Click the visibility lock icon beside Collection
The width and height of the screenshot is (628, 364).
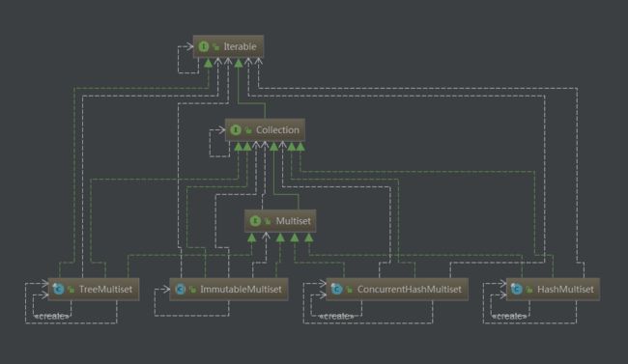(x=248, y=130)
